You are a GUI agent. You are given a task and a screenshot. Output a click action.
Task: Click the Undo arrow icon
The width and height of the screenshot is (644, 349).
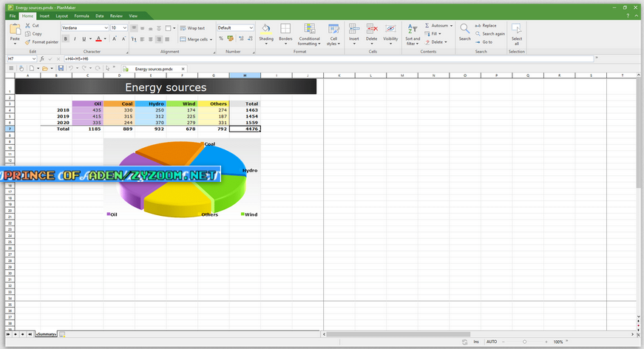[71, 68]
